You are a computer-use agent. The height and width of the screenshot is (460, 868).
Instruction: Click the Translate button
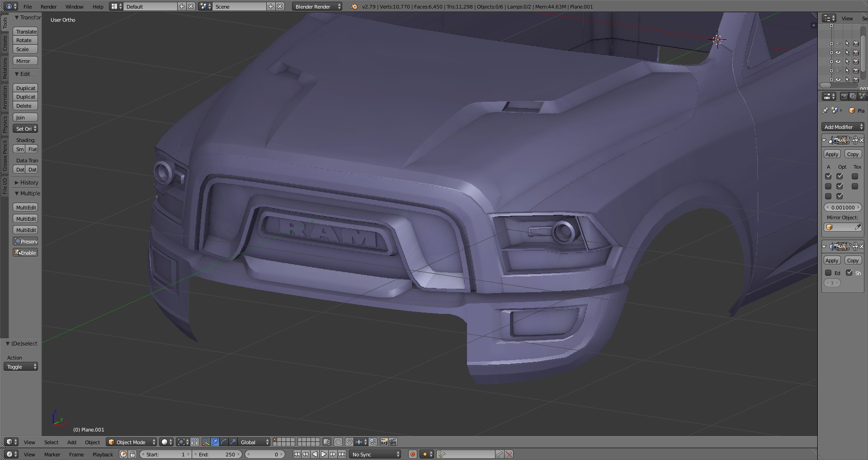(25, 32)
